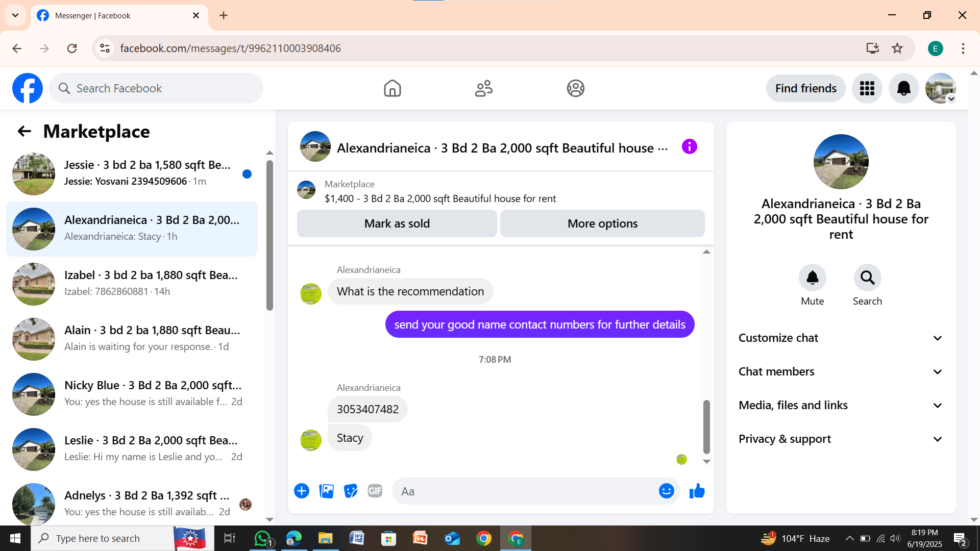
Task: Open more actions plus icon
Action: tap(302, 491)
